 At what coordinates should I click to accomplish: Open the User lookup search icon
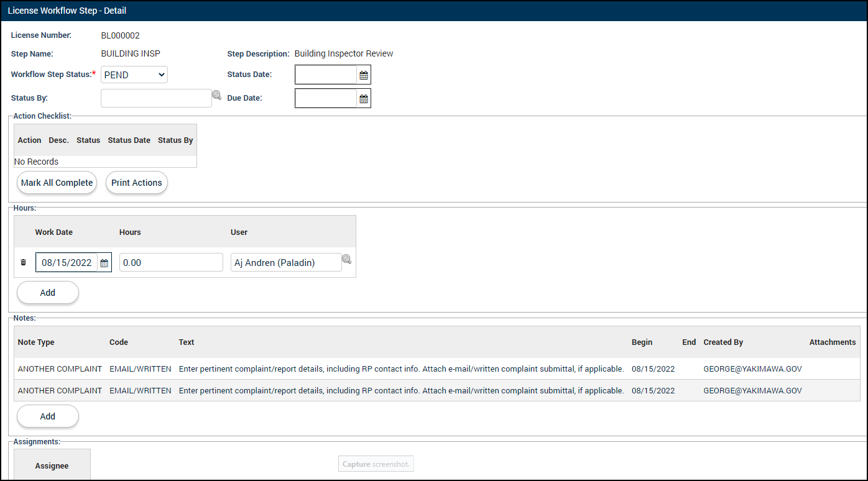[346, 259]
